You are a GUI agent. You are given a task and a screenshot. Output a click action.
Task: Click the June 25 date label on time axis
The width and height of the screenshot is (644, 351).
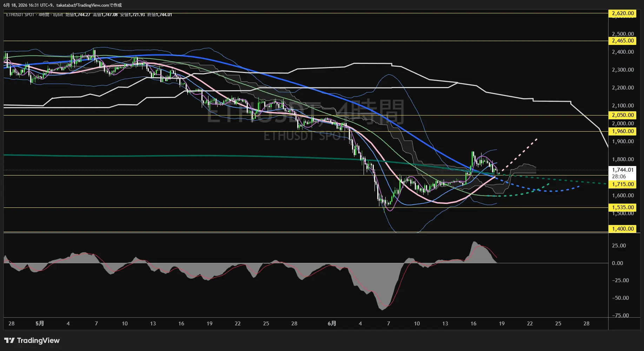(558, 324)
